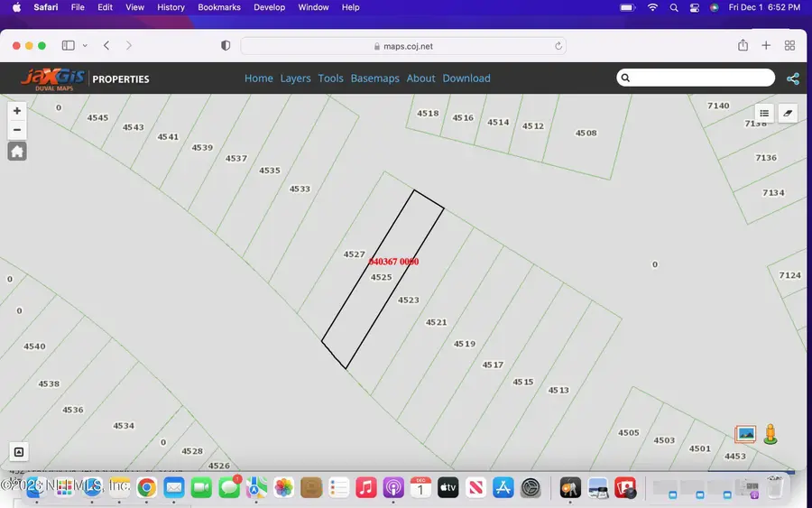Open the Tools menu

tap(330, 79)
